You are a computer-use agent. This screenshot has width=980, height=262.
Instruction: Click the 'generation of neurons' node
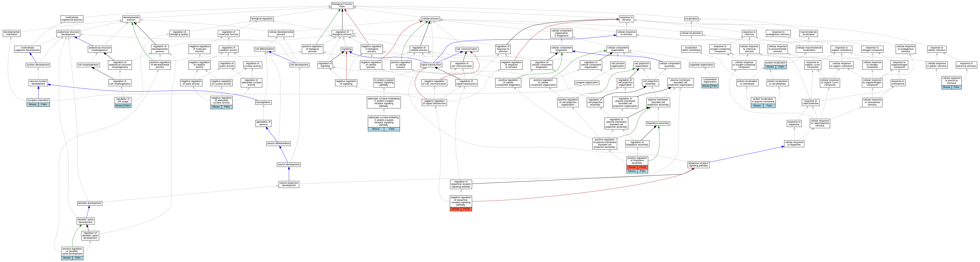click(x=263, y=123)
